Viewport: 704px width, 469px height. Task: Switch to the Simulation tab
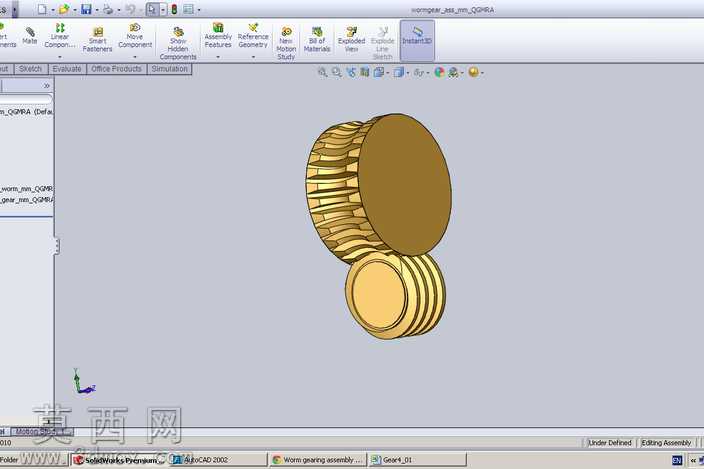coord(169,69)
